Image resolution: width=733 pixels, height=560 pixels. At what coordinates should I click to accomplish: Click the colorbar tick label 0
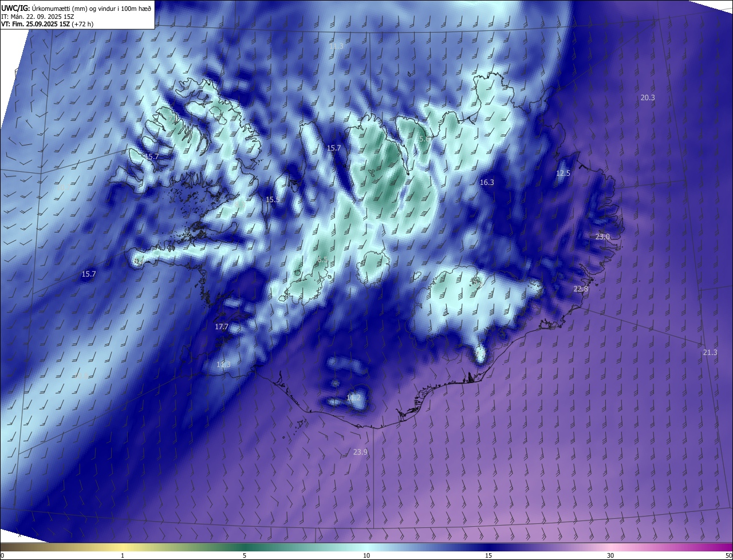point(2,555)
